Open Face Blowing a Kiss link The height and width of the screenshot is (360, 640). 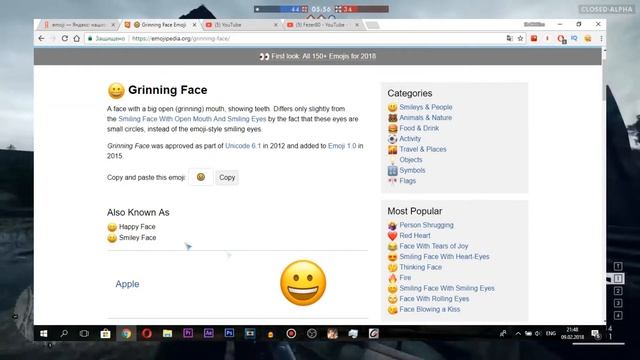point(429,309)
